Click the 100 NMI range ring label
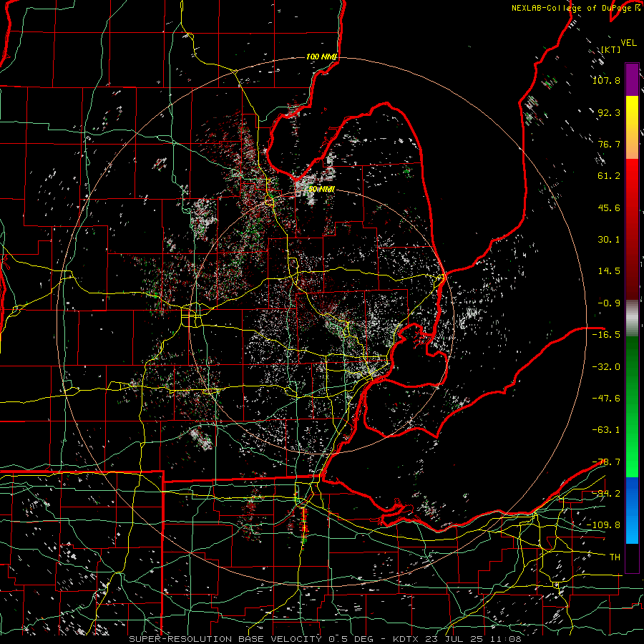 [321, 57]
